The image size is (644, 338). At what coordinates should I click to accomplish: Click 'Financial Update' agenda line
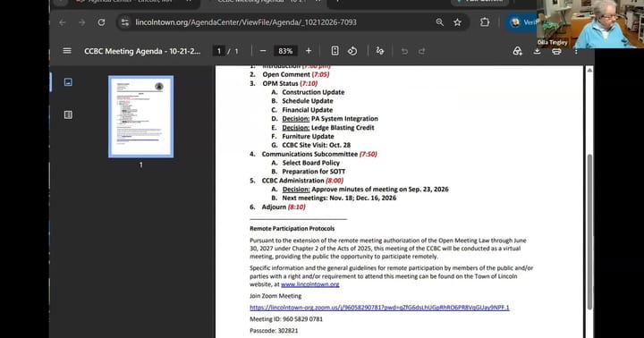point(307,110)
